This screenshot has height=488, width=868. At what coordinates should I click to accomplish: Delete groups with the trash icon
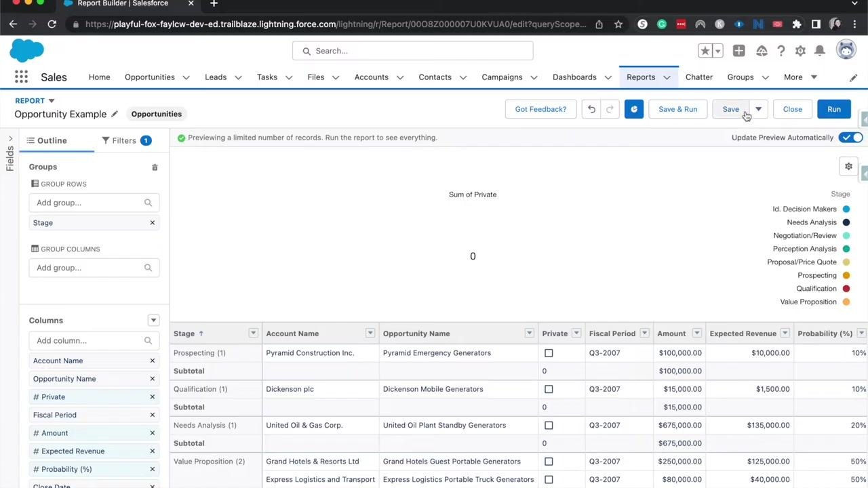[155, 167]
